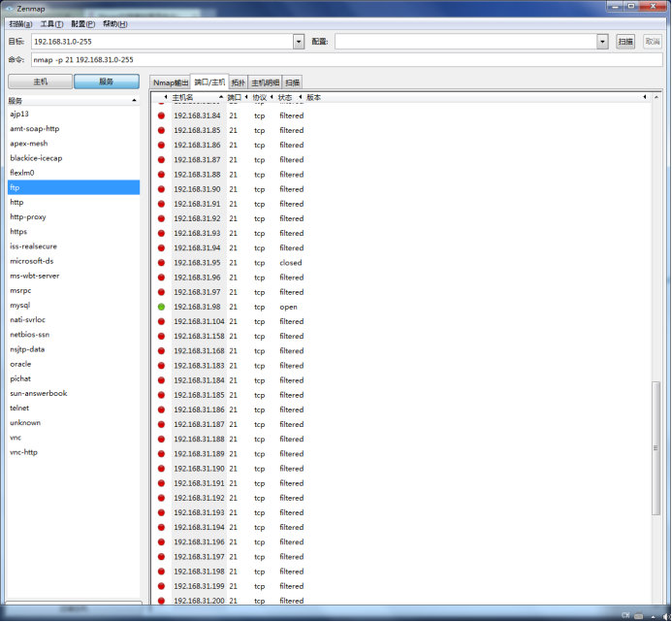Click the results list vertical scrollbar

(656, 448)
